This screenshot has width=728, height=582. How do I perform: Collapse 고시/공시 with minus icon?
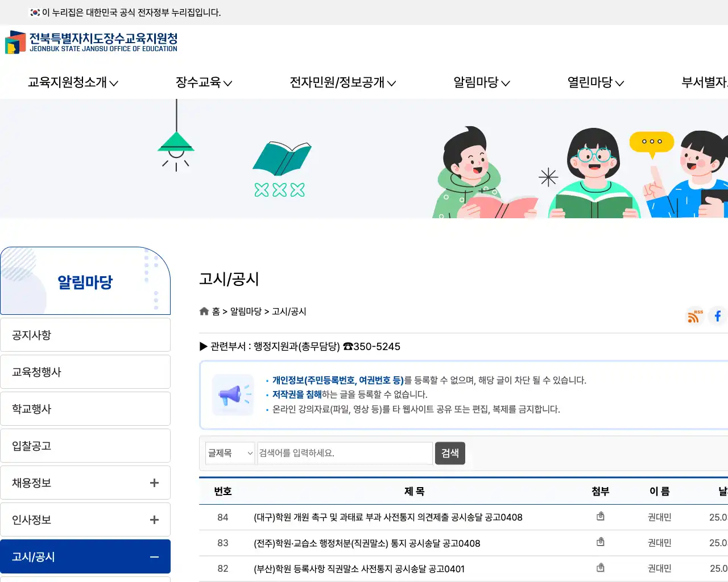tap(154, 557)
